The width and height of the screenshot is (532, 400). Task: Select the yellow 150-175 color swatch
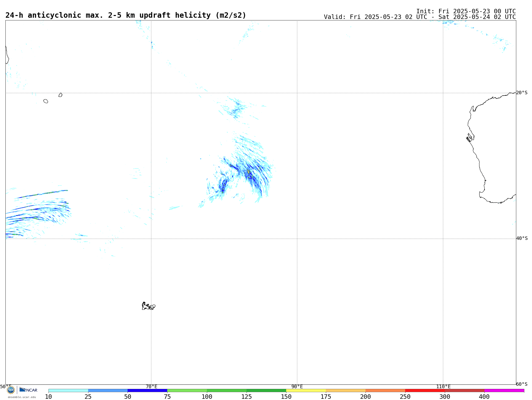point(306,390)
